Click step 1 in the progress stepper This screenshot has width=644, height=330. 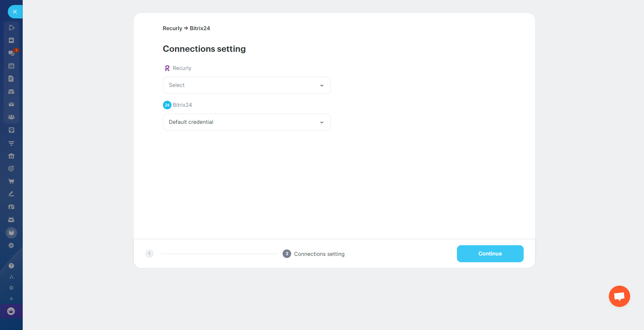[149, 254]
